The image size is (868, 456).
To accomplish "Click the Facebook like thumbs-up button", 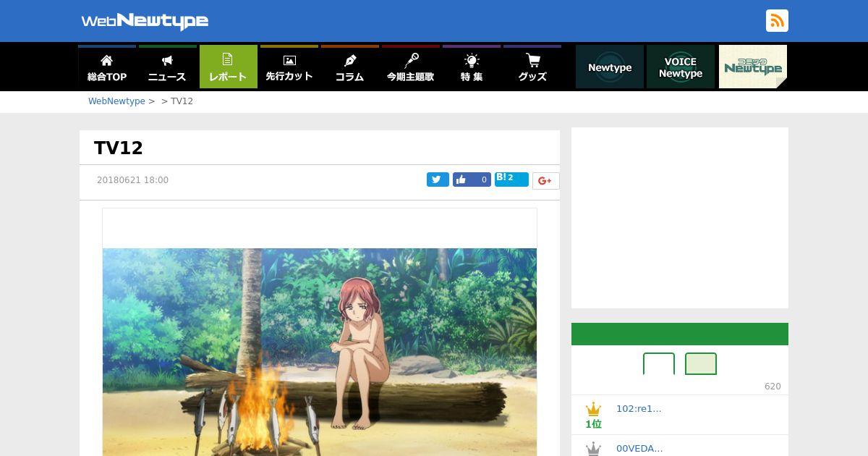I will (x=472, y=180).
